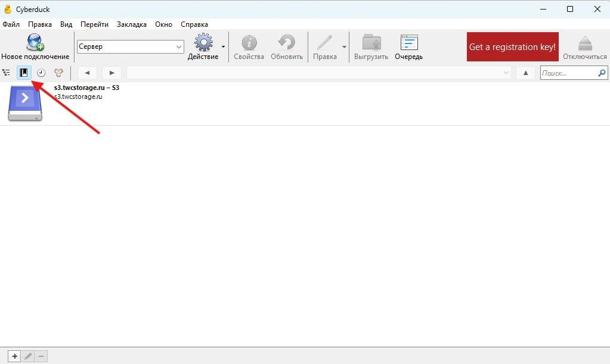
Task: Open the Окно menu
Action: point(163,24)
